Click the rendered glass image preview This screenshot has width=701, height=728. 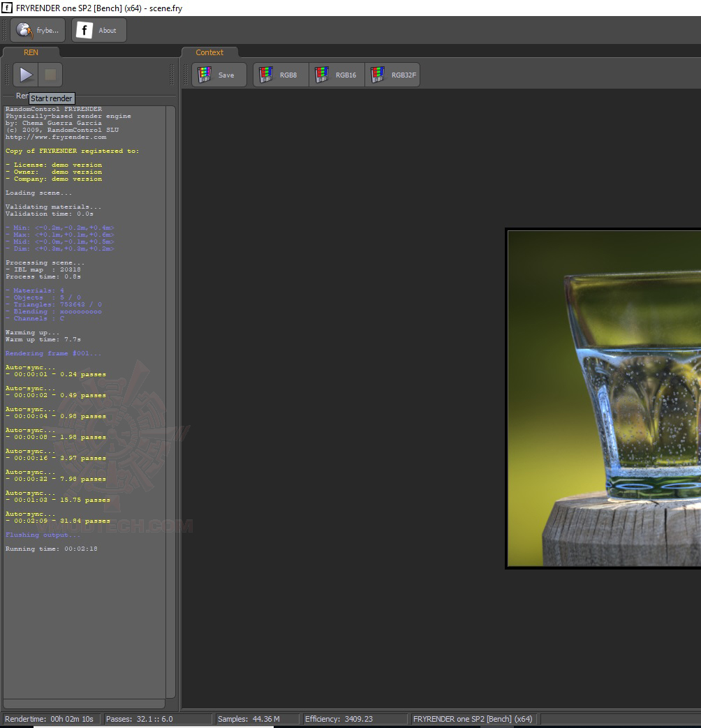(604, 399)
